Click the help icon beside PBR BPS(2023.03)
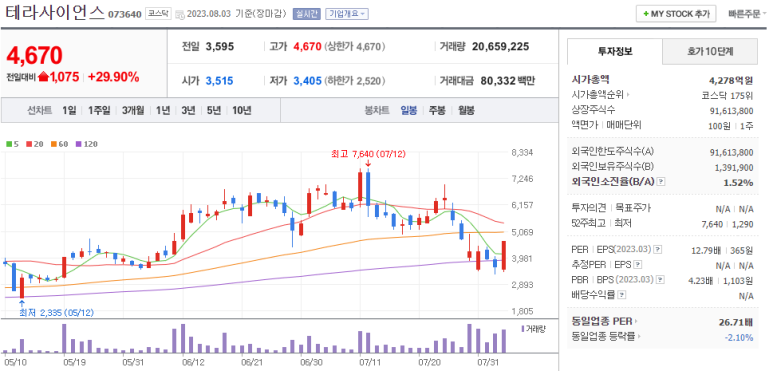This screenshot has height=371, width=773. (660, 280)
